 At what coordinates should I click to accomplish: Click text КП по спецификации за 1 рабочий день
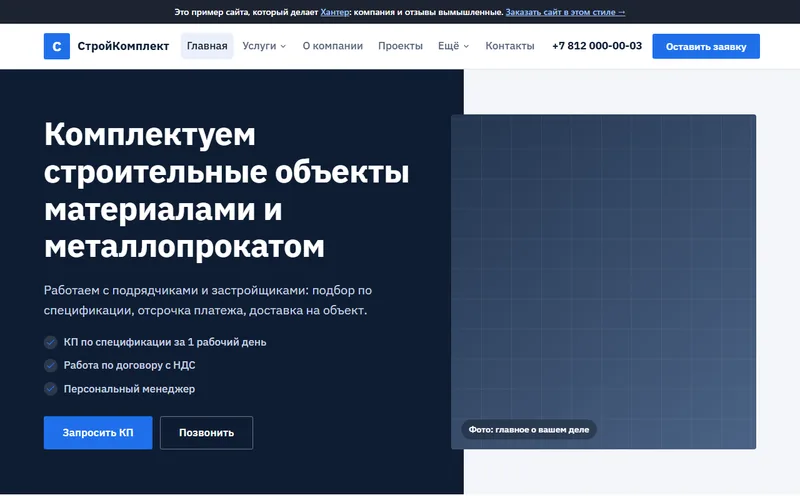coord(165,342)
